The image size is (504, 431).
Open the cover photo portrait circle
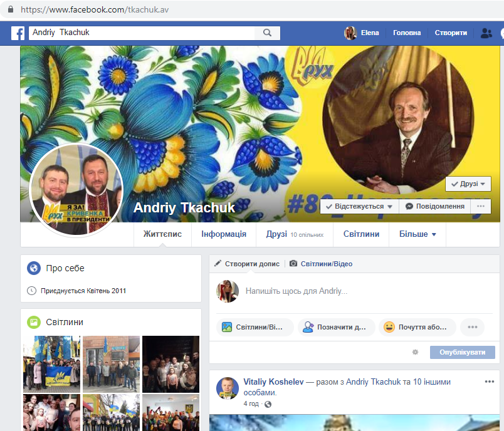click(x=398, y=119)
